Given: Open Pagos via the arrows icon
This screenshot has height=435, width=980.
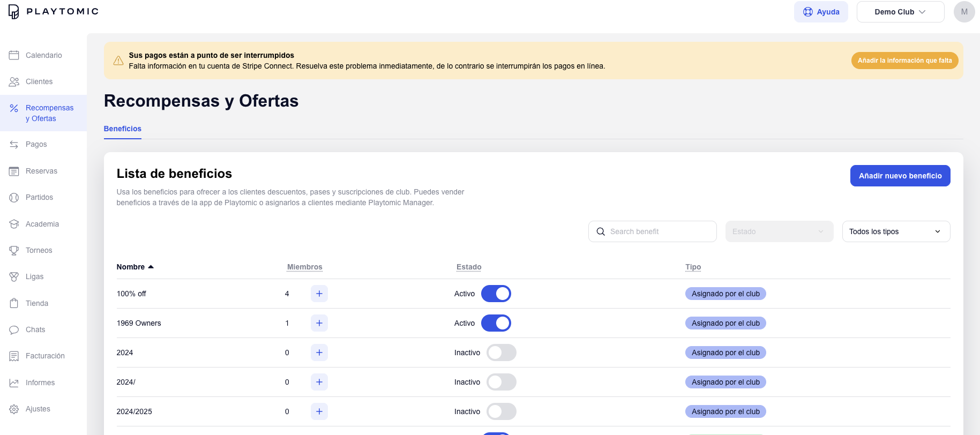Looking at the screenshot, I should 14,145.
